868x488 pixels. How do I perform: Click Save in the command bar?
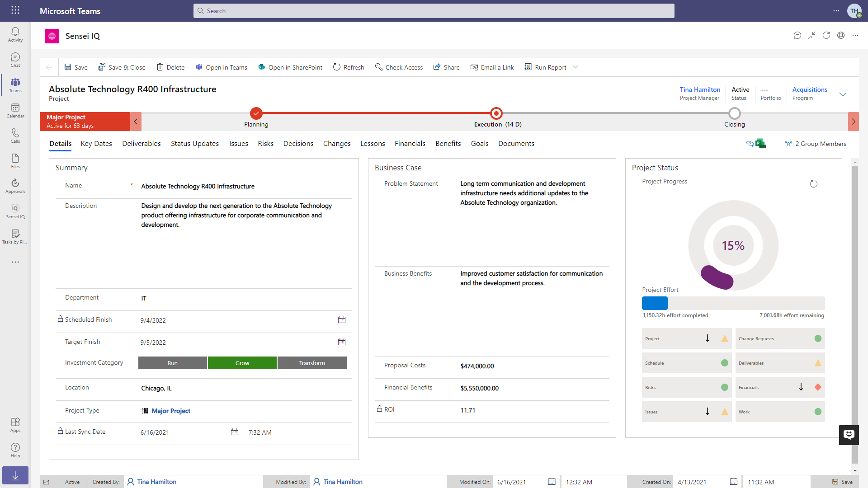[x=76, y=67]
